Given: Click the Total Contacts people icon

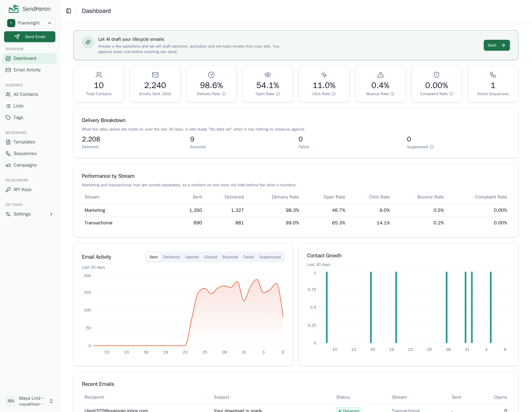Looking at the screenshot, I should coord(99,75).
